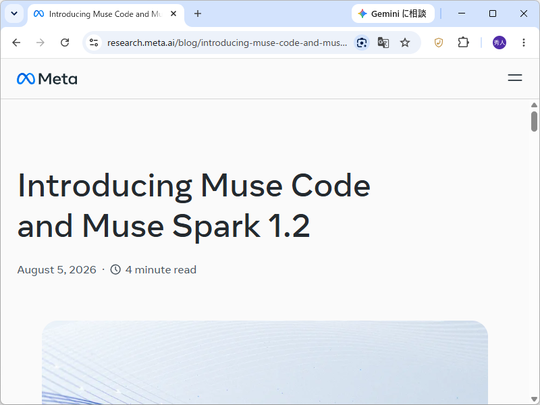Maximize the Chrome window

tap(492, 14)
